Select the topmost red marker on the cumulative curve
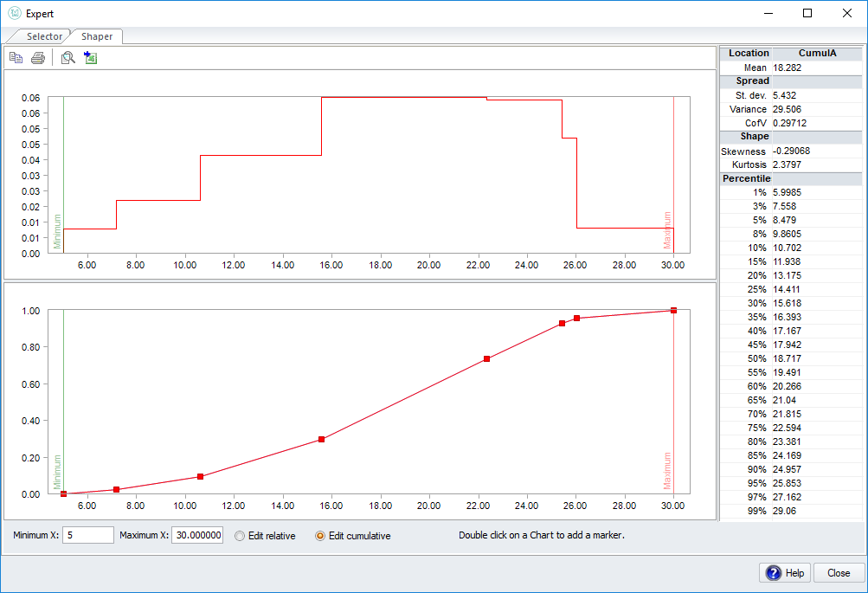Image resolution: width=868 pixels, height=593 pixels. click(x=673, y=310)
